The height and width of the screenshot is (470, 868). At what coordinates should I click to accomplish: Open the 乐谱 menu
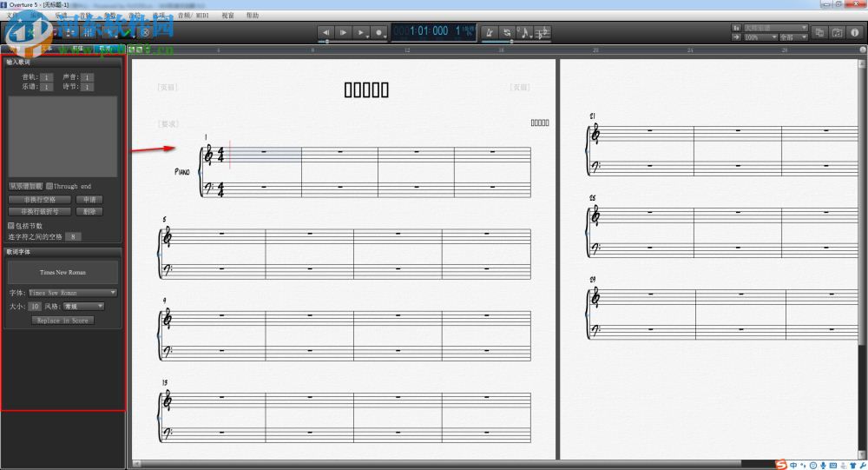[61, 16]
